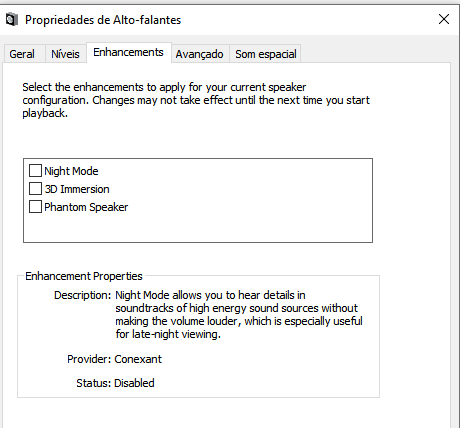Highlight the 3D Immersion label text
Image resolution: width=460 pixels, height=428 pixels.
point(77,189)
